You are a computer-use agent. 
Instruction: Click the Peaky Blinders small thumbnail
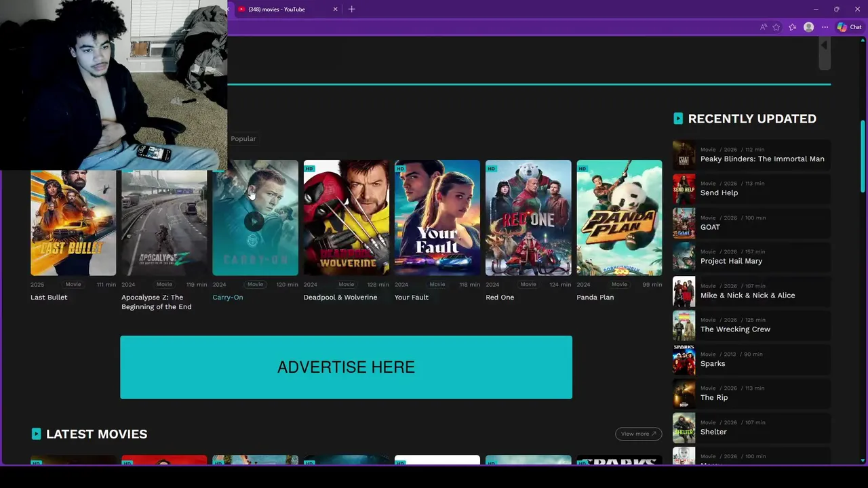(684, 155)
